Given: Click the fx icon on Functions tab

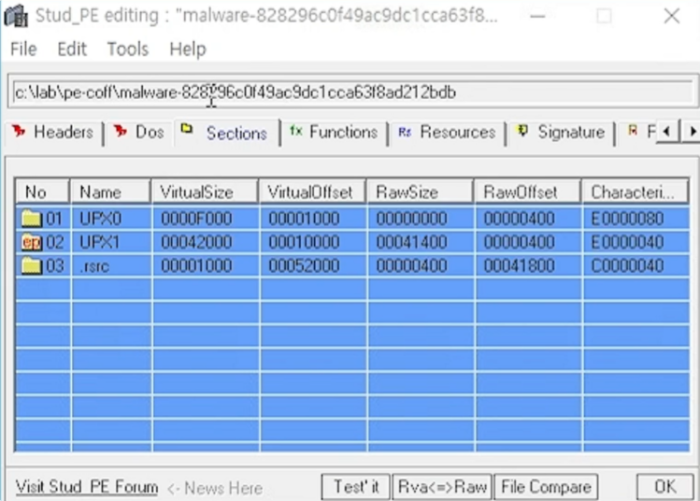Looking at the screenshot, I should [296, 131].
